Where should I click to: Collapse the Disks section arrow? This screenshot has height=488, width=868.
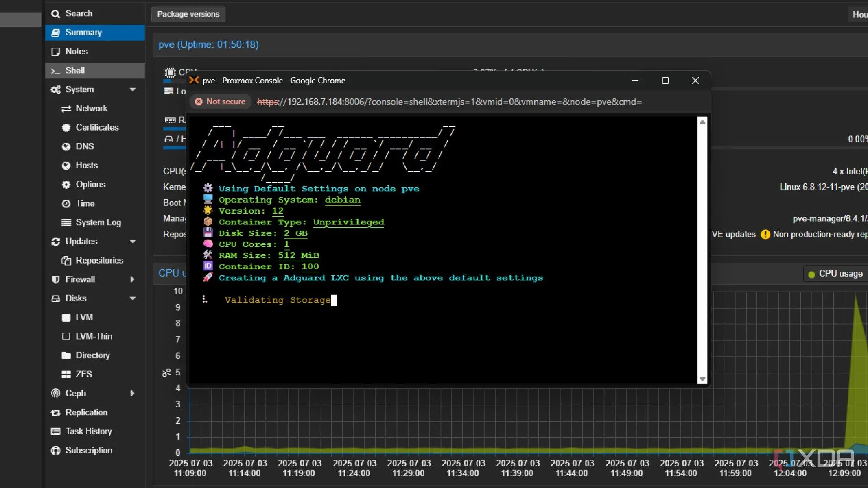(133, 298)
